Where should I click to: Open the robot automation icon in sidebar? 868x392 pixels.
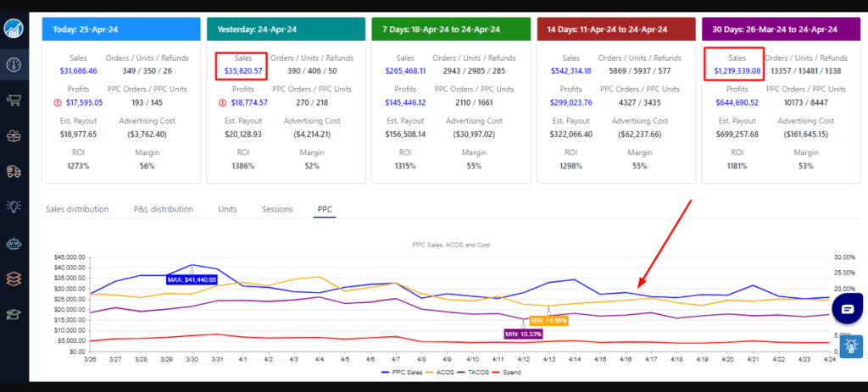[x=14, y=242]
